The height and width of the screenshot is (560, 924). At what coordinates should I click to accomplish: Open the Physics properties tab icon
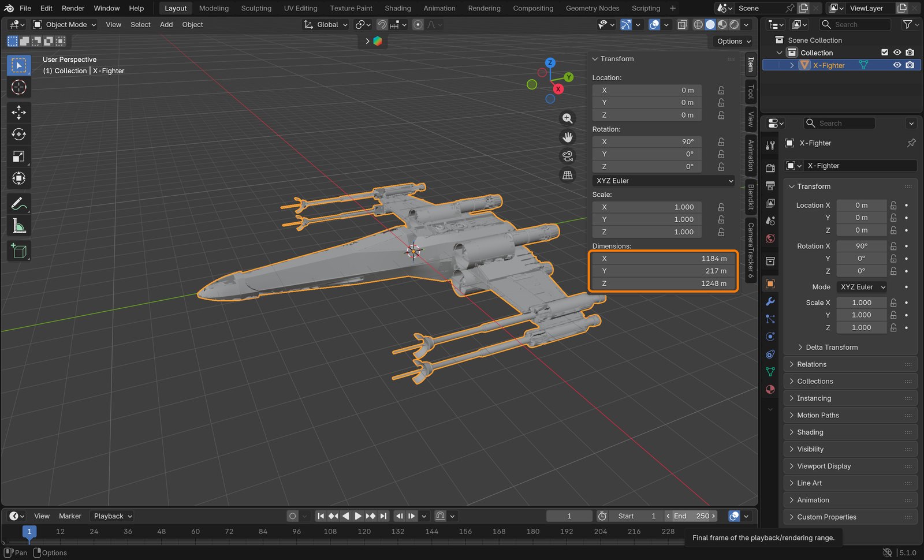point(770,337)
